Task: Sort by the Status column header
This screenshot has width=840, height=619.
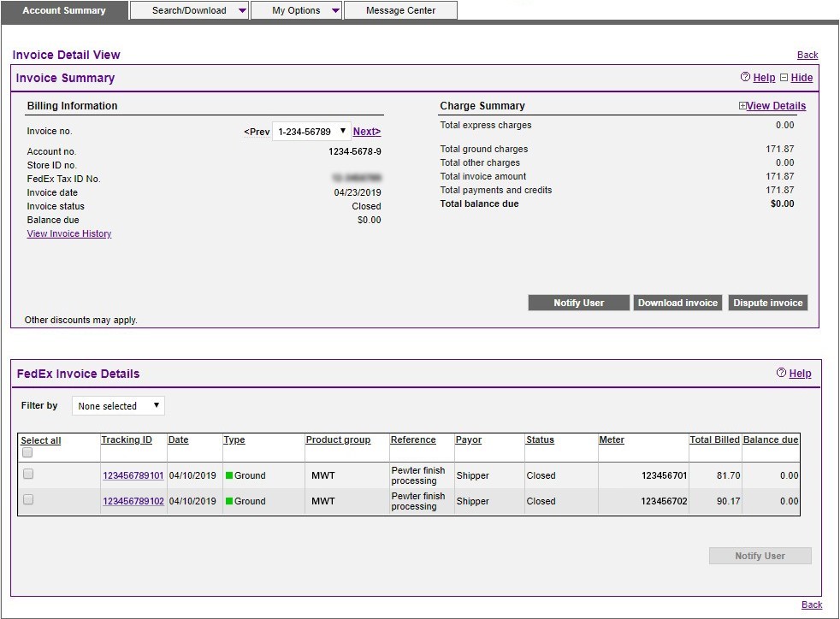Action: 540,439
